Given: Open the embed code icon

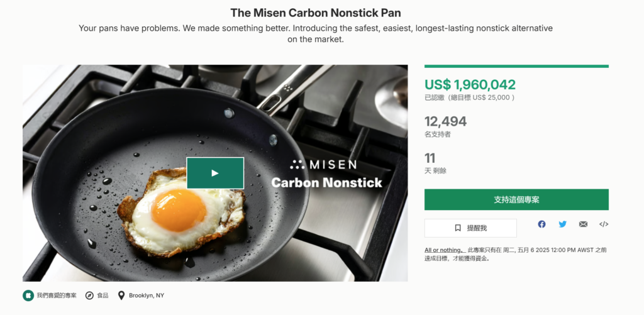Looking at the screenshot, I should tap(604, 224).
